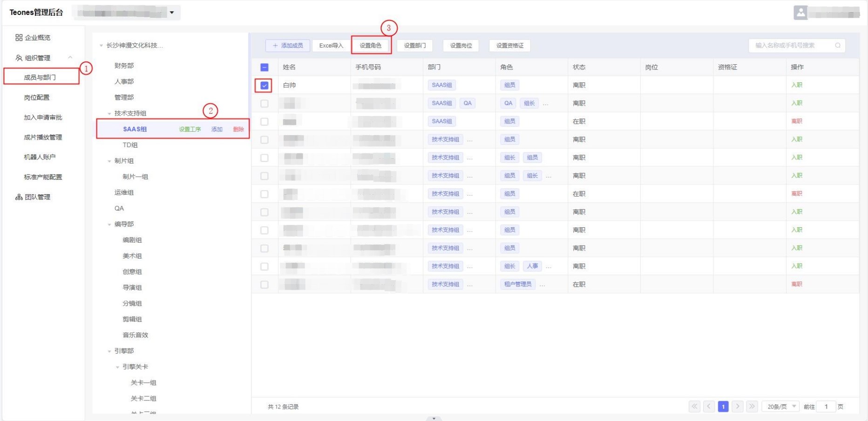Go to the next page arrow
Viewport: 868px width, 421px height.
tap(738, 407)
